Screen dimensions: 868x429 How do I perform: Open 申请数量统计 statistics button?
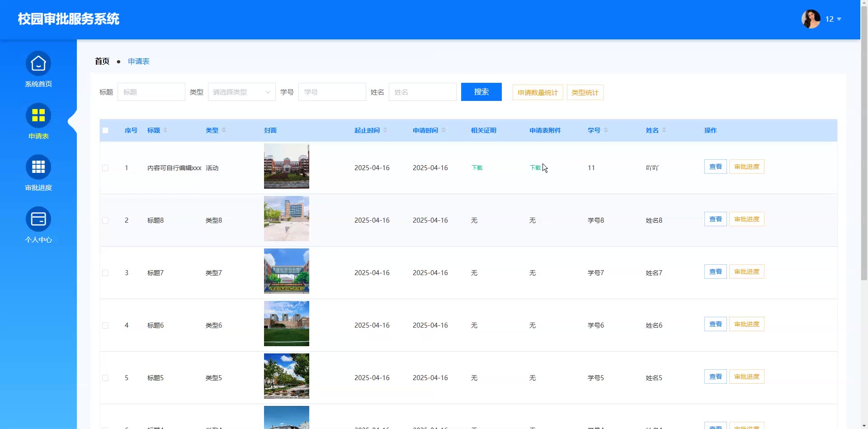(538, 93)
